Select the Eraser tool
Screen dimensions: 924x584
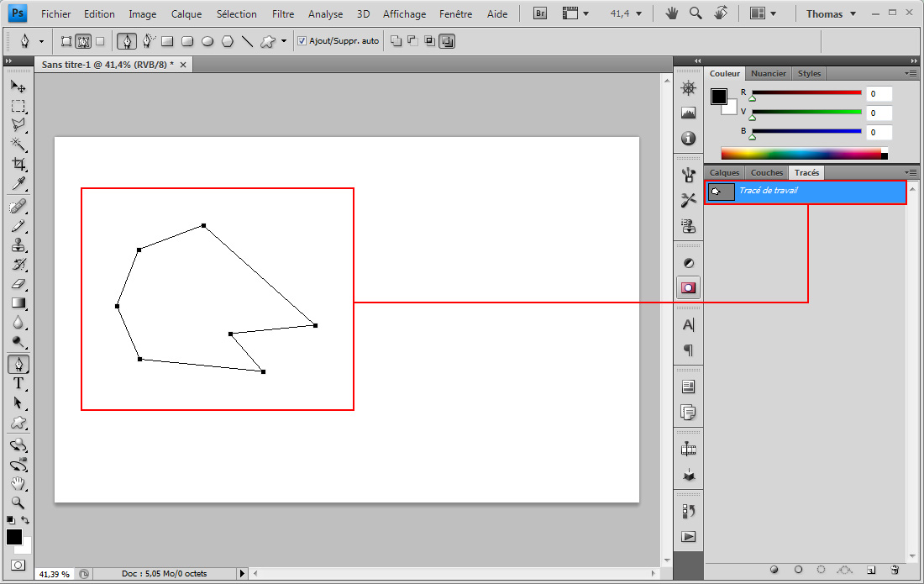pos(18,284)
